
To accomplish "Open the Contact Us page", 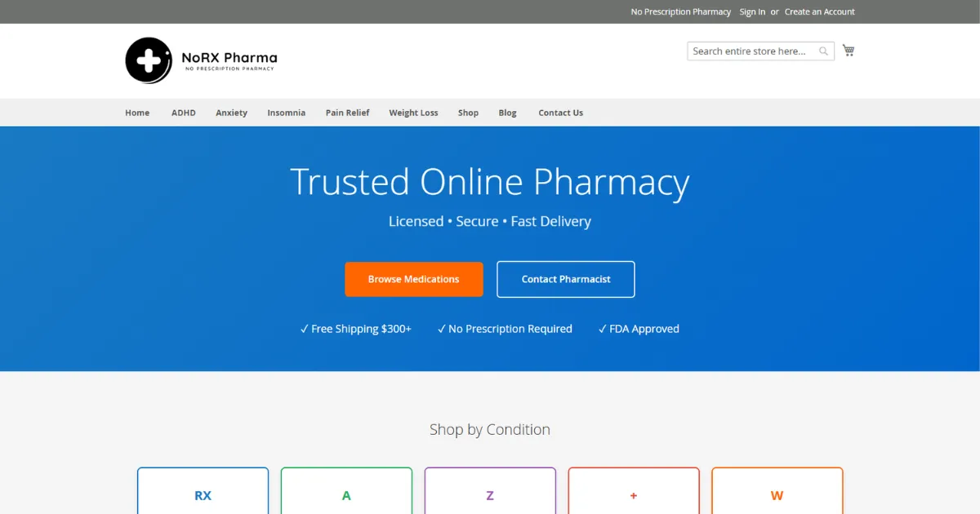I will [x=560, y=113].
